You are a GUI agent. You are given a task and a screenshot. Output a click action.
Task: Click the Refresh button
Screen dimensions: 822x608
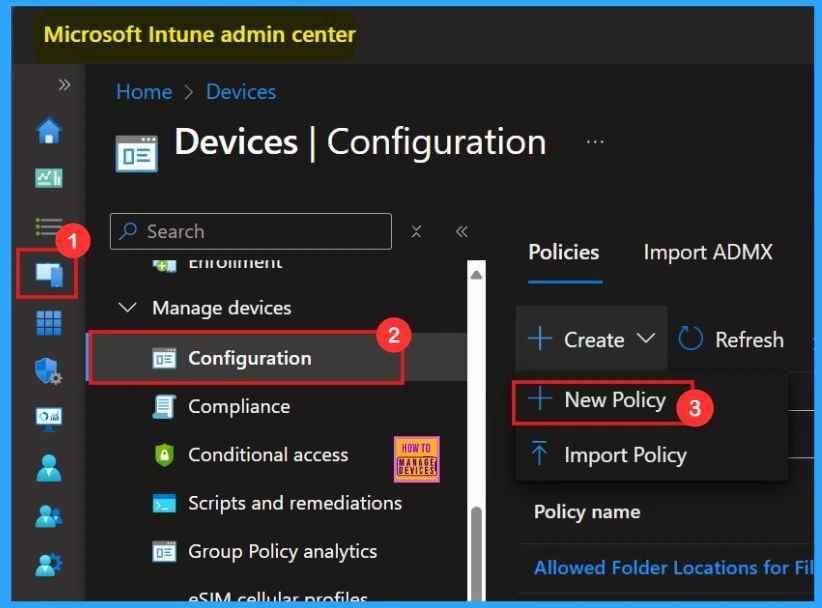[731, 339]
